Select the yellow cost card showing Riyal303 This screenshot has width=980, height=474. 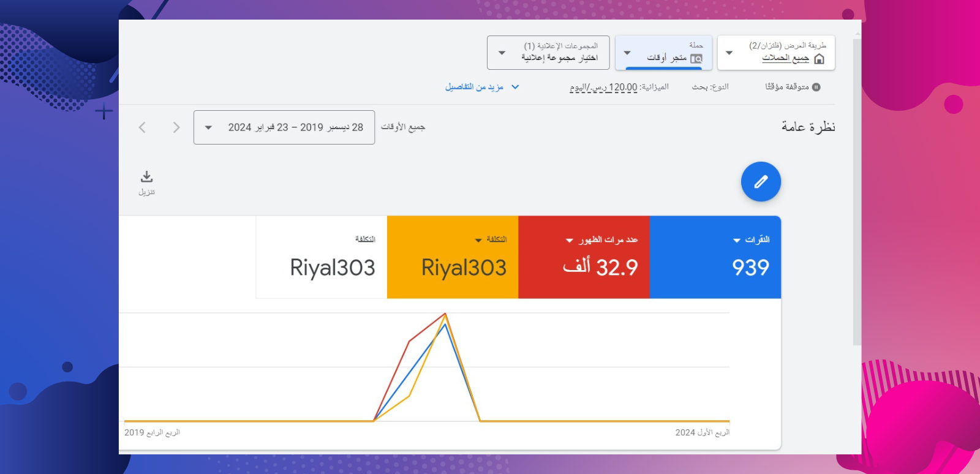pos(453,257)
